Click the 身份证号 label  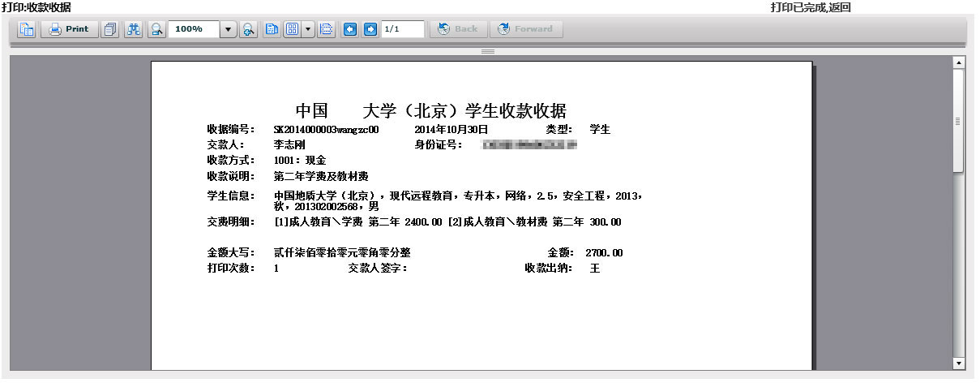(x=439, y=145)
